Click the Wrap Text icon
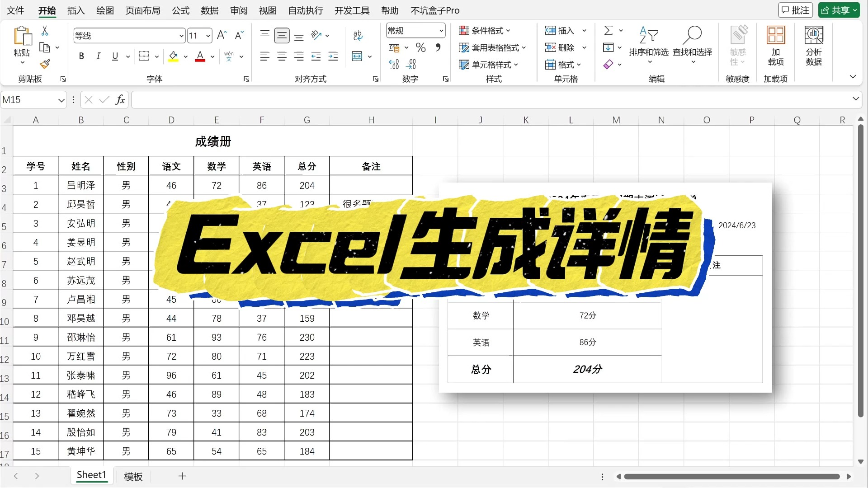Viewport: 868px width, 488px height. [x=358, y=35]
